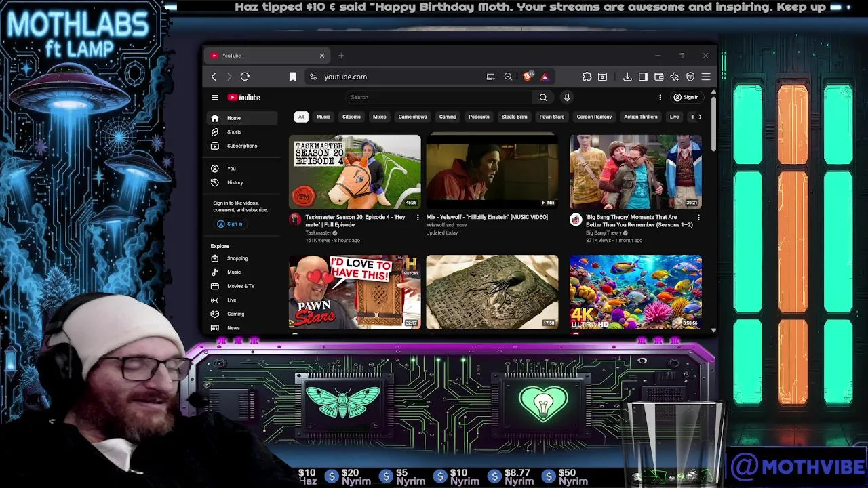Open Yelawolf Hillbilly Einstein mix thumbnail
868x488 pixels.
[492, 171]
